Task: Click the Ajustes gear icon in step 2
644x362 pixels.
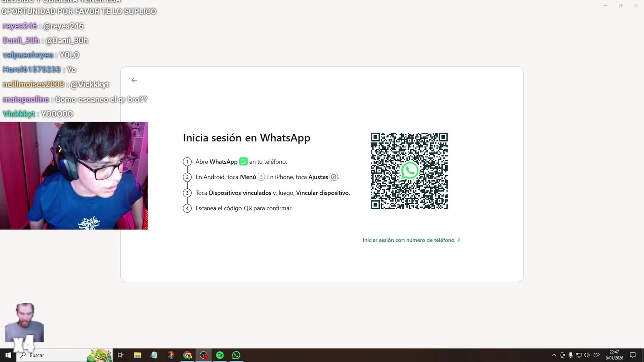Action: click(x=333, y=177)
